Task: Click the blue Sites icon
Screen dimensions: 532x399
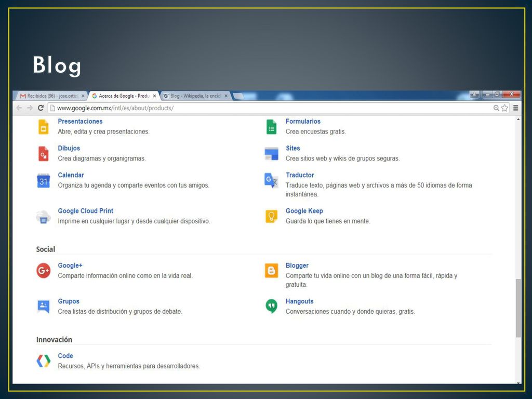Action: (271, 154)
